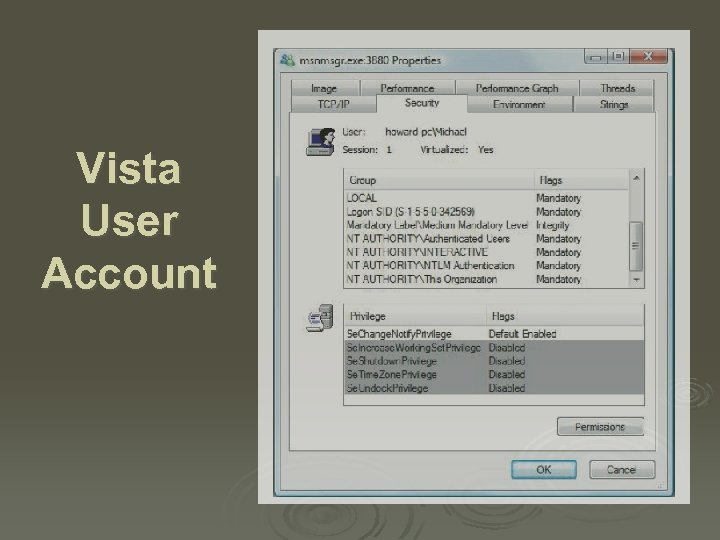Image resolution: width=720 pixels, height=540 pixels.
Task: Select NT AUTHORITY\This Organization row
Action: [487, 279]
